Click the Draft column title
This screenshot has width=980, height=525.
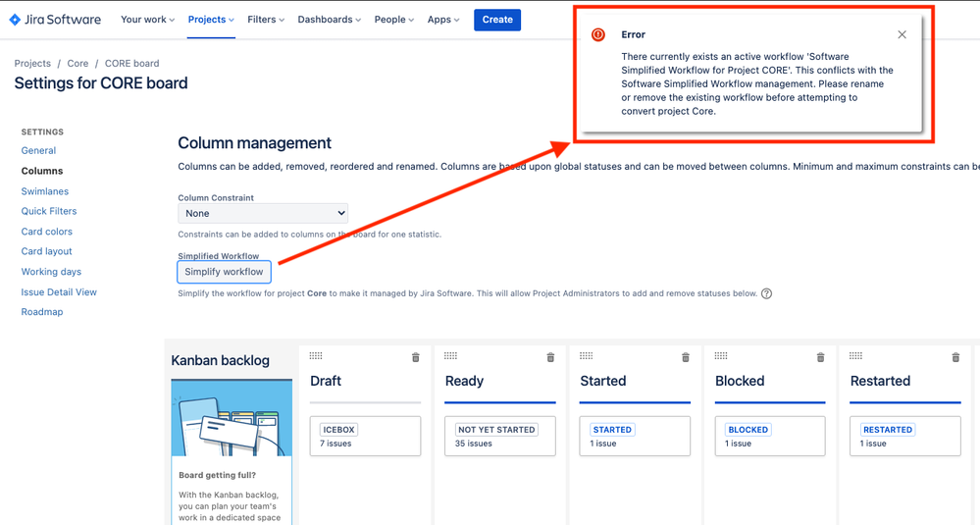pos(326,381)
